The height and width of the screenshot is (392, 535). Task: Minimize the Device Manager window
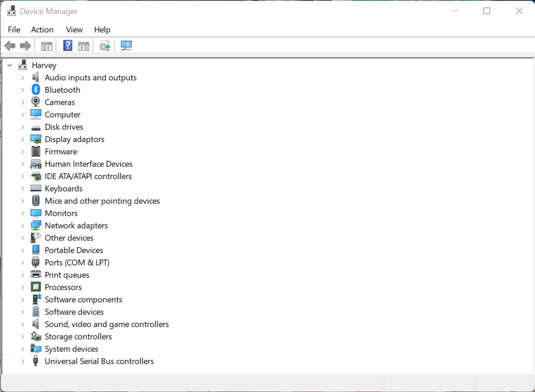point(455,11)
